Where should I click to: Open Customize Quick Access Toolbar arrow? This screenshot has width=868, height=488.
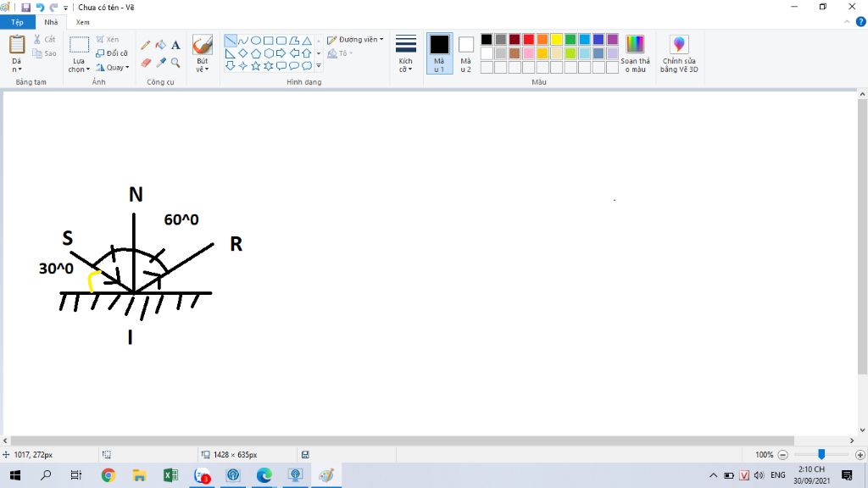(x=65, y=8)
